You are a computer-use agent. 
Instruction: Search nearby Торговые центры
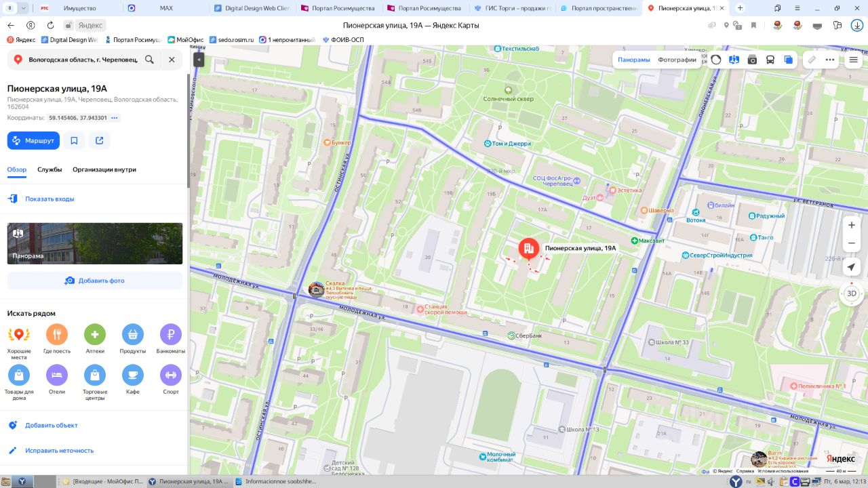[x=95, y=382]
